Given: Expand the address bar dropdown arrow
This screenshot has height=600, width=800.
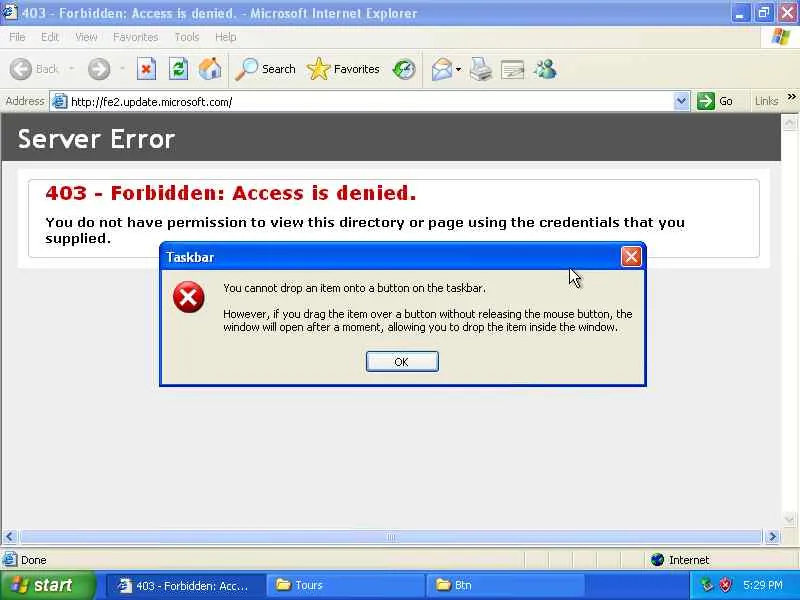Looking at the screenshot, I should point(681,101).
